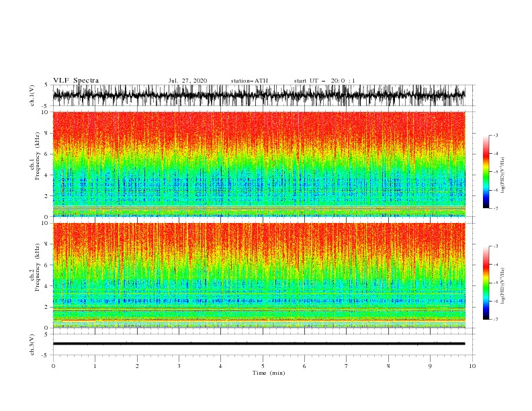This screenshot has width=532, height=411.
Task: Click the "ch.2 Frequency (kHz)" axis label
Action: pos(35,267)
